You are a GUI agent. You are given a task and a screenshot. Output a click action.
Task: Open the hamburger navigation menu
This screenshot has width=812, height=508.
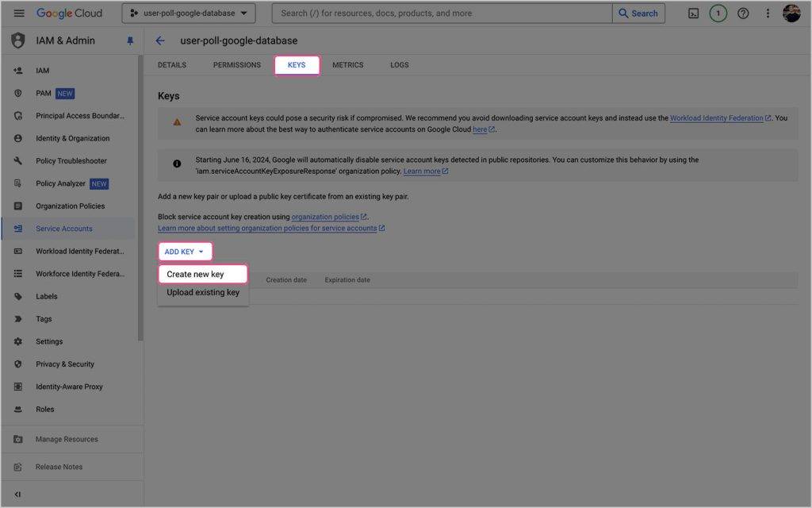[x=19, y=13]
